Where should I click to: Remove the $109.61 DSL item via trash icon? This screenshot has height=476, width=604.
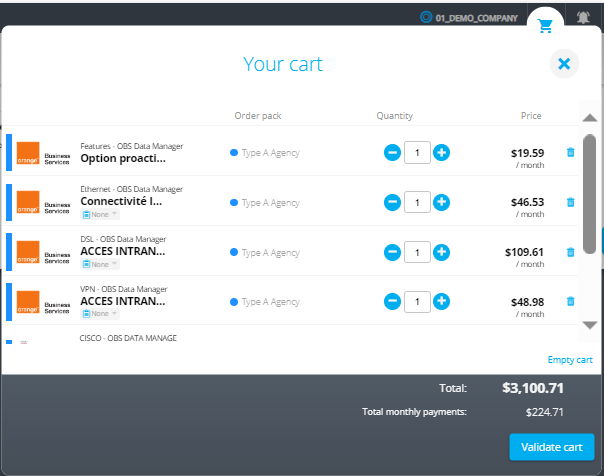tap(570, 252)
